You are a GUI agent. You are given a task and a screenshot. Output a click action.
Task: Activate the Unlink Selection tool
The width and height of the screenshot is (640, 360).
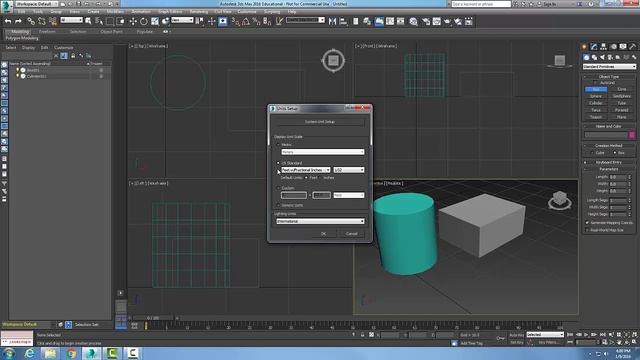click(42, 21)
